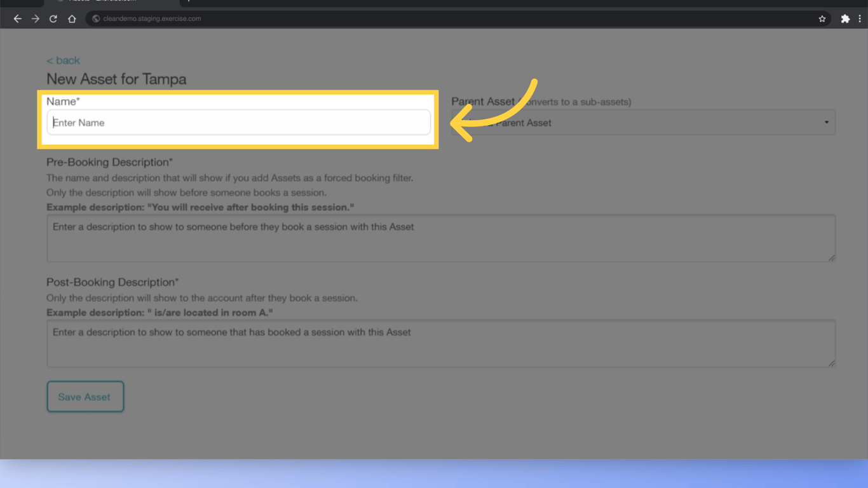Click the 'Post-Booking Description*' label
The width and height of the screenshot is (868, 488).
coord(112,282)
